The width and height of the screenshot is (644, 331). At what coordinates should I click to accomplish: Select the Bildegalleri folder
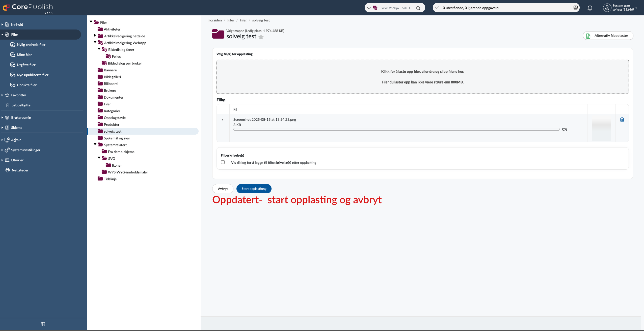click(112, 77)
